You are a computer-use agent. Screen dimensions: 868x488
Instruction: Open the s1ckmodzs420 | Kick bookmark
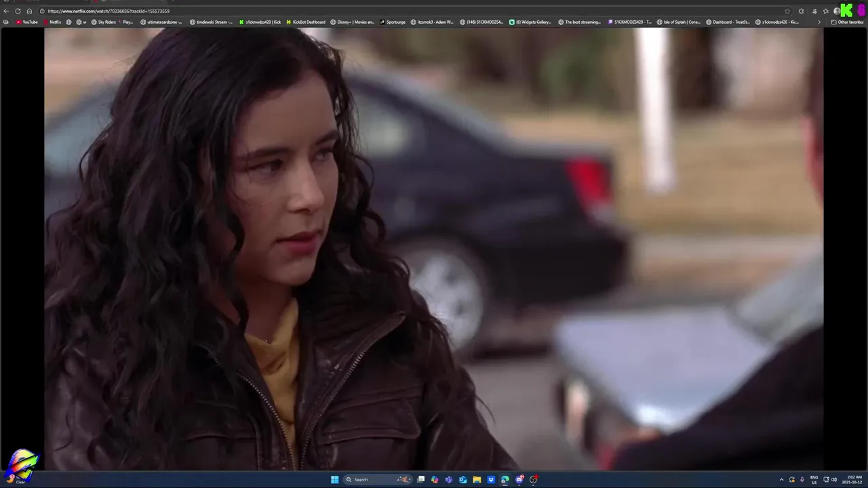(260, 22)
